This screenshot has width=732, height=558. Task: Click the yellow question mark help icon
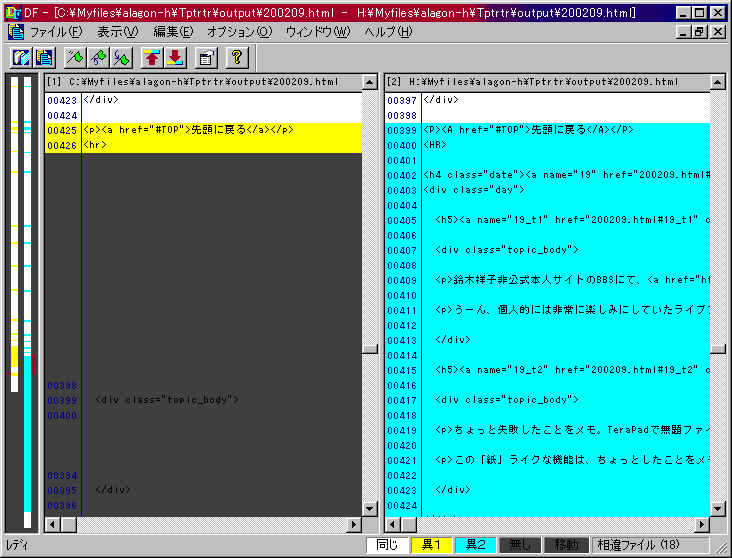237,58
